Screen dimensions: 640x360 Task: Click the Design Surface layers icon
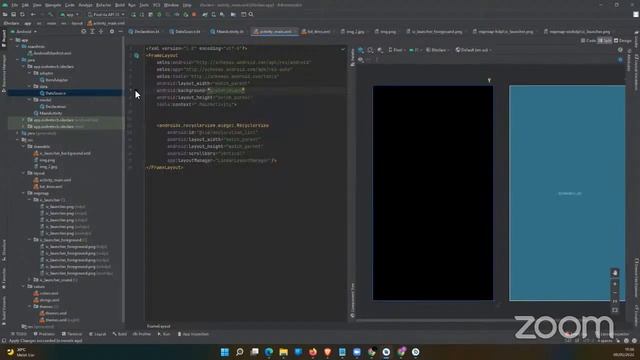point(361,50)
